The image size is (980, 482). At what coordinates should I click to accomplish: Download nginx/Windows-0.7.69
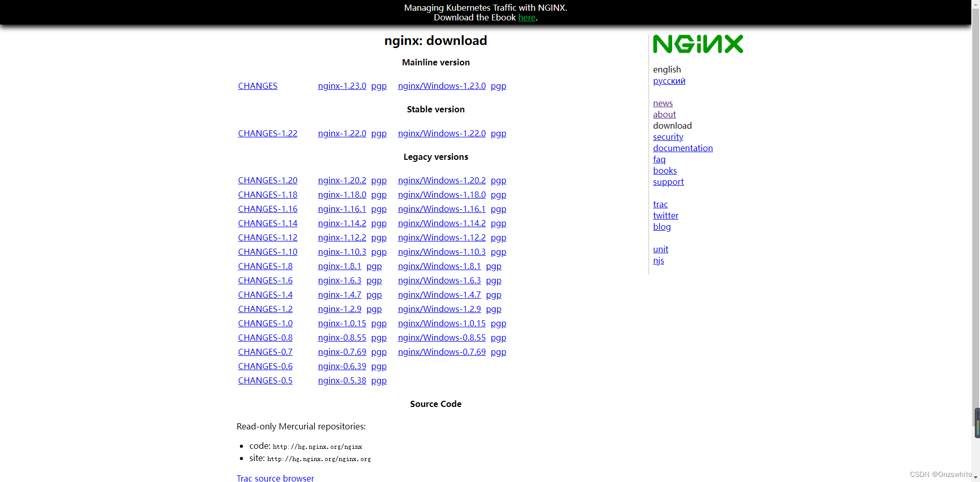(x=442, y=352)
